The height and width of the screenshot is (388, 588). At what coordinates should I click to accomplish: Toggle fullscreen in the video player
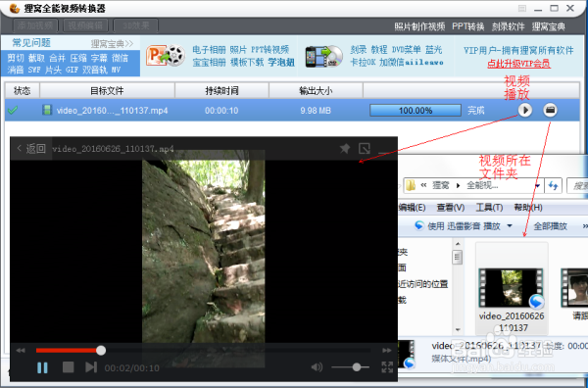coord(387,367)
